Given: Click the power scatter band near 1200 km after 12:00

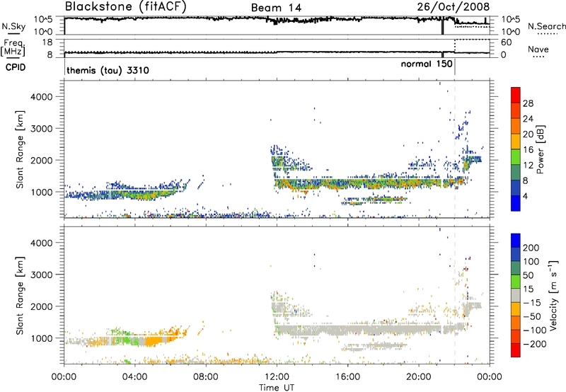Looking at the screenshot, I should [357, 183].
